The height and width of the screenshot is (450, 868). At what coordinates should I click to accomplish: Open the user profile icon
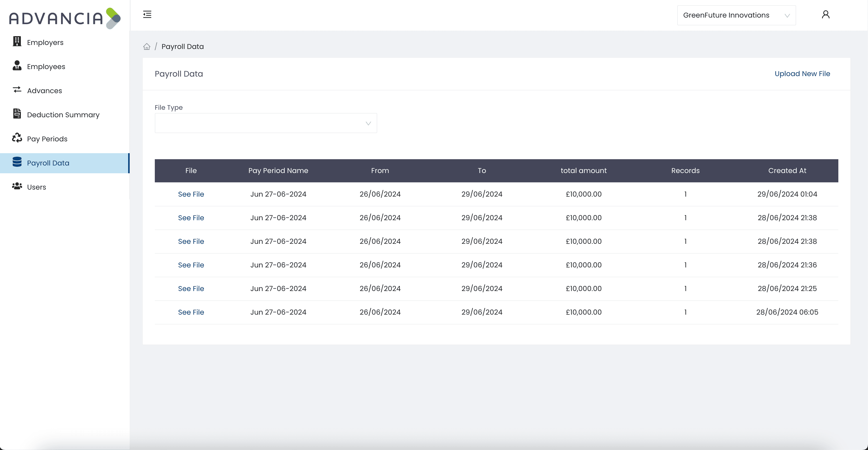tap(826, 15)
